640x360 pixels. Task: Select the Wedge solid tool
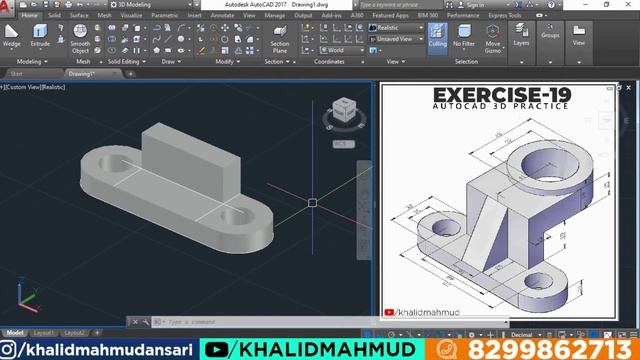[x=11, y=36]
